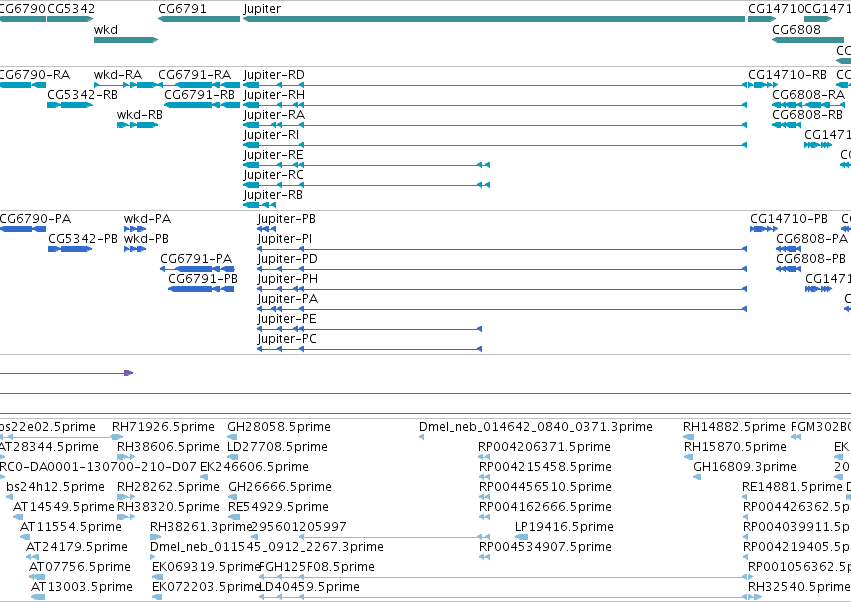Select the RP004206371.5prime EST label

pyautogui.click(x=544, y=447)
